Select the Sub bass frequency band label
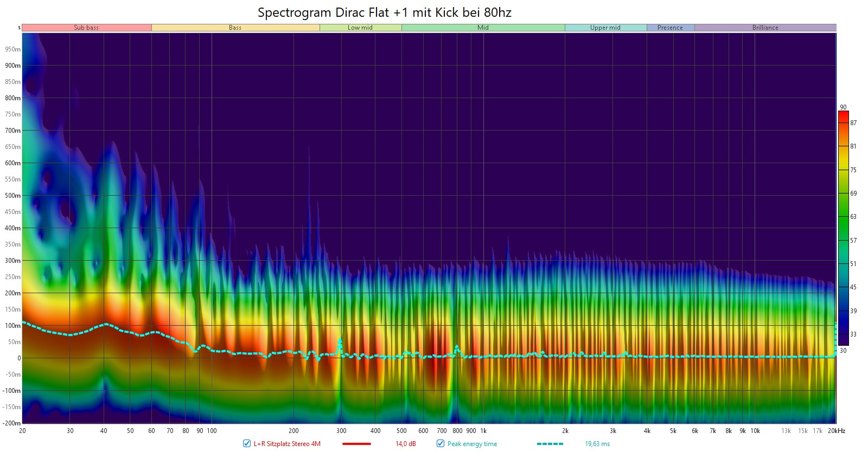The image size is (868, 452). [87, 28]
